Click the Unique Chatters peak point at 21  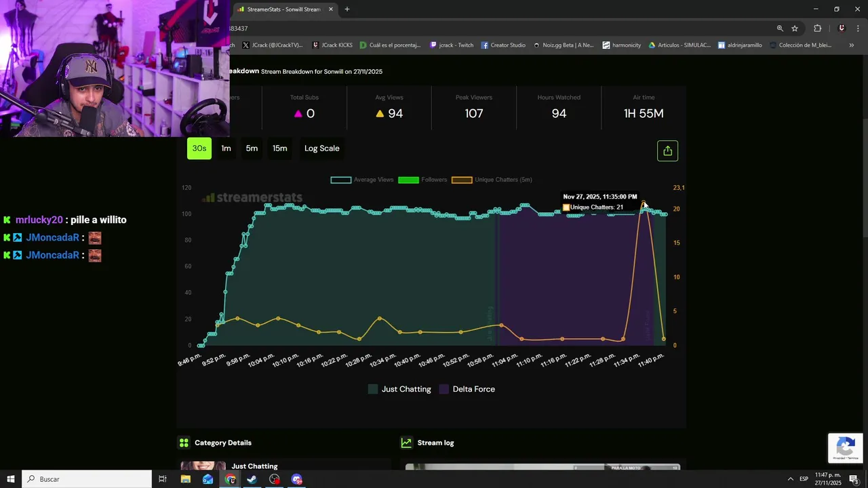click(644, 202)
